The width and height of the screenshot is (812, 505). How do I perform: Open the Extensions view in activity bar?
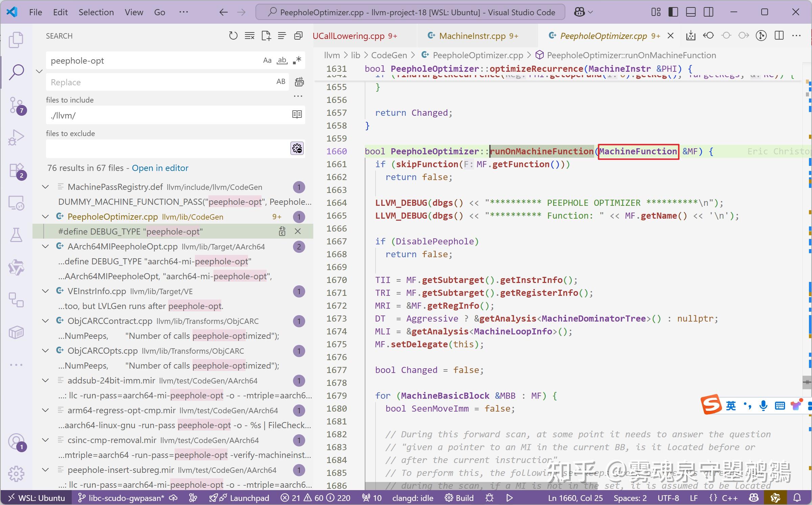tap(16, 170)
